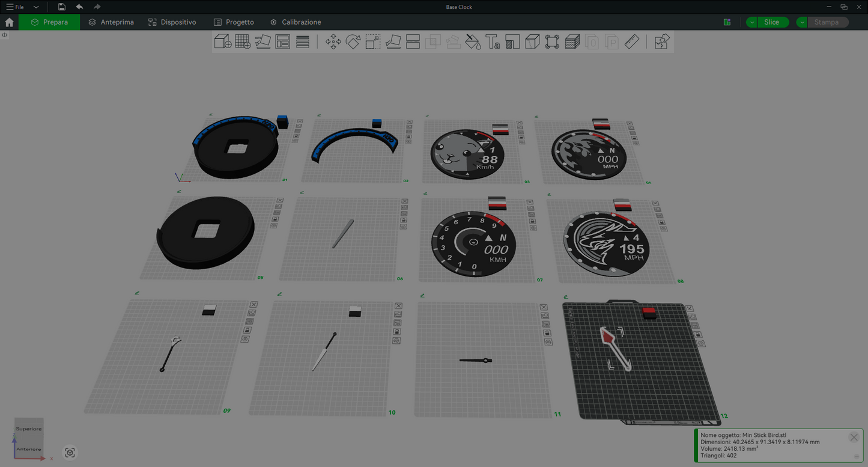Toggle the lock on plate 05
Image resolution: width=868 pixels, height=467 pixels.
click(275, 219)
